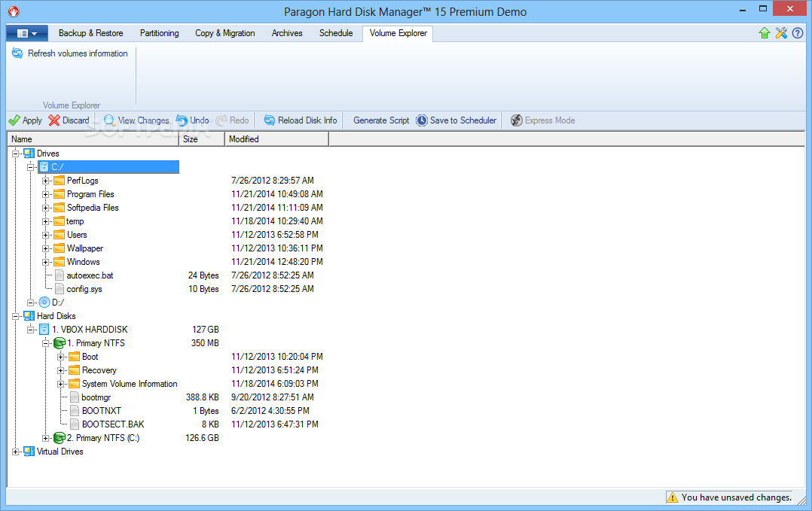Screen dimensions: 812x511
Task: Switch to the Archives tab
Action: [287, 33]
